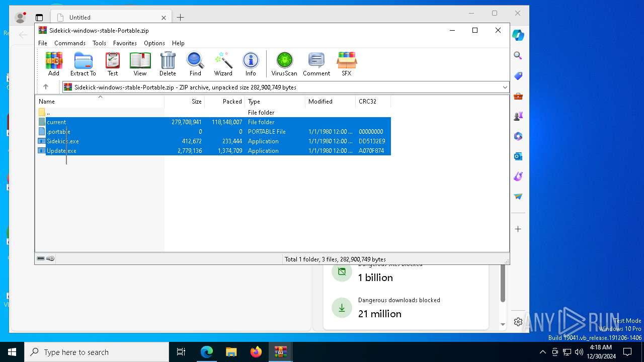Viewport: 644px width, 362px height.
Task: Open notification center on taskbar
Action: [x=627, y=352]
